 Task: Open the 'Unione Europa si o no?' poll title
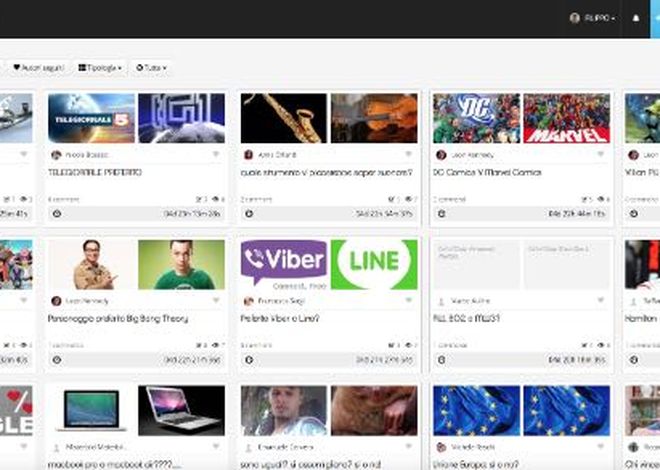(476, 465)
